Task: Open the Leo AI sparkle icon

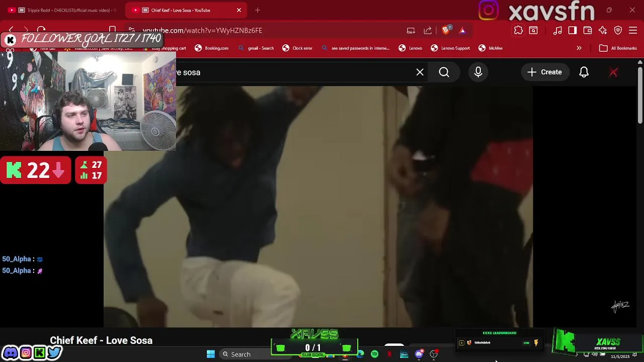Action: coord(603,31)
